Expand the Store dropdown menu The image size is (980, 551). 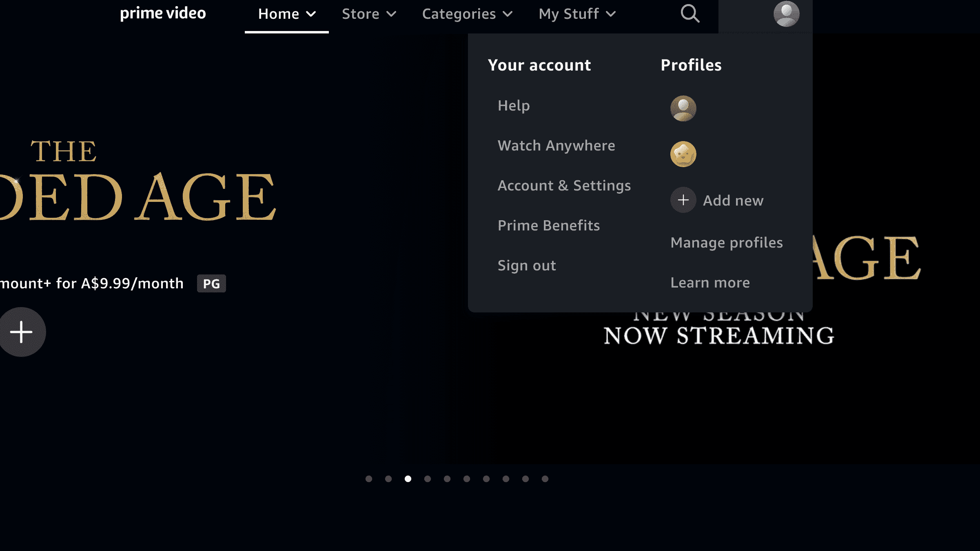369,13
